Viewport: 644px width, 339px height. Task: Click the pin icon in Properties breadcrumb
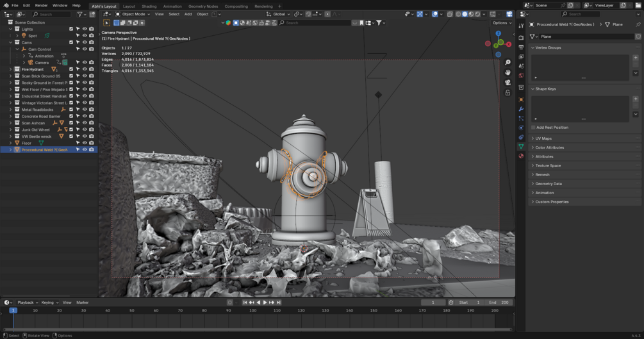pyautogui.click(x=638, y=24)
